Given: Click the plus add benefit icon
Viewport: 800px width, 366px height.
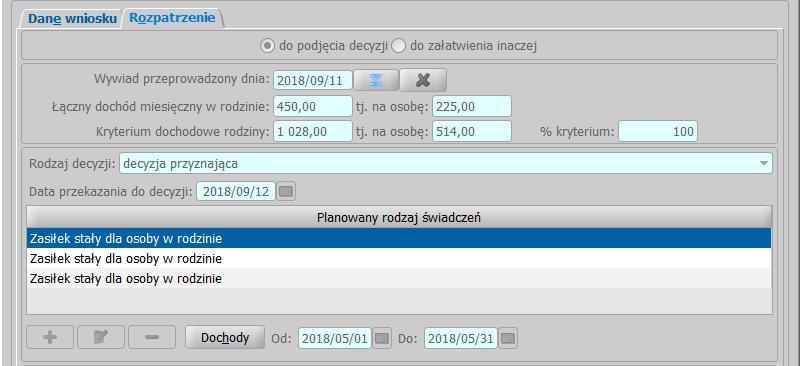Looking at the screenshot, I should [50, 337].
